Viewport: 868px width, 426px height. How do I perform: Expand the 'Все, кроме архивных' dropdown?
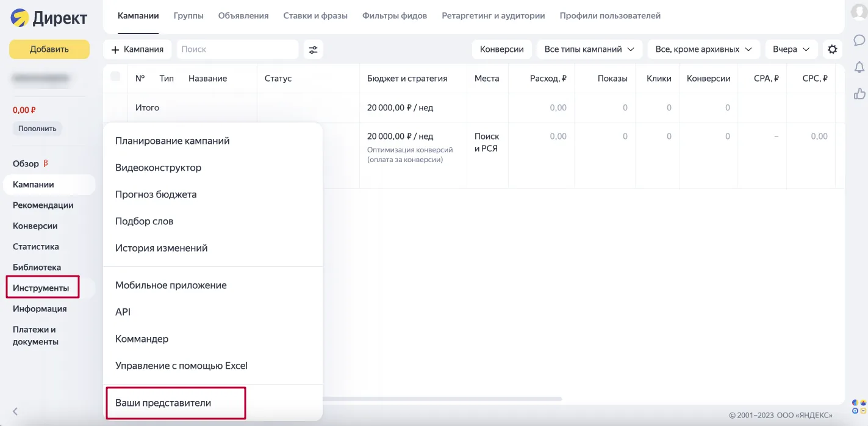pyautogui.click(x=704, y=49)
